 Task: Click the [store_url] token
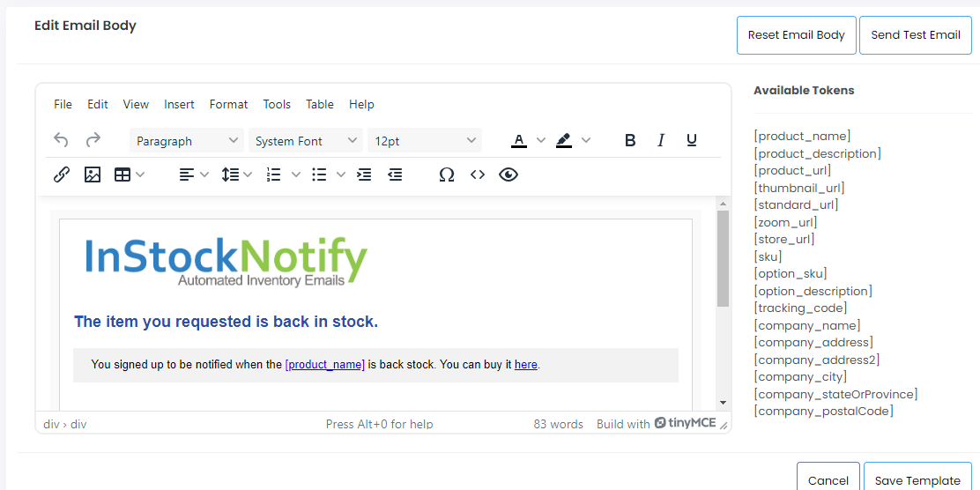(784, 239)
